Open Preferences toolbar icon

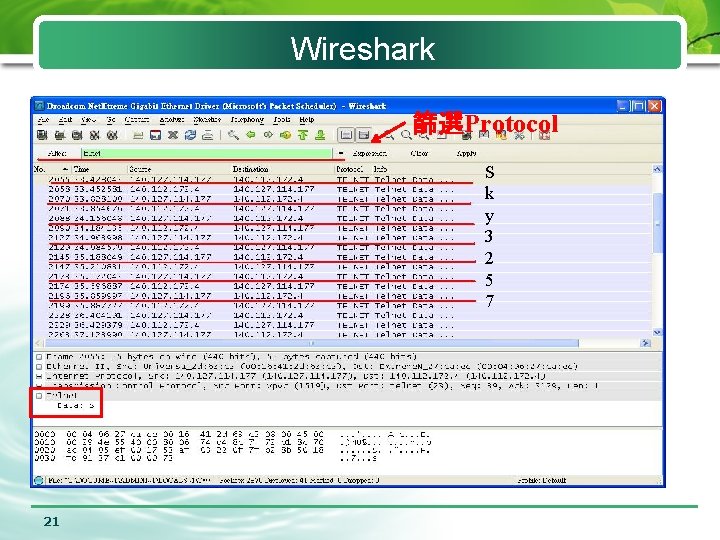tap(519, 135)
